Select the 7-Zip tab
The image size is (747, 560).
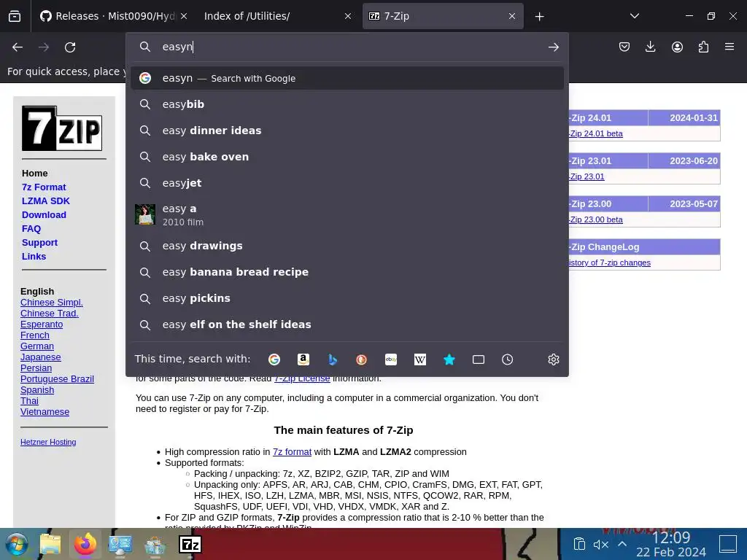[x=443, y=16]
